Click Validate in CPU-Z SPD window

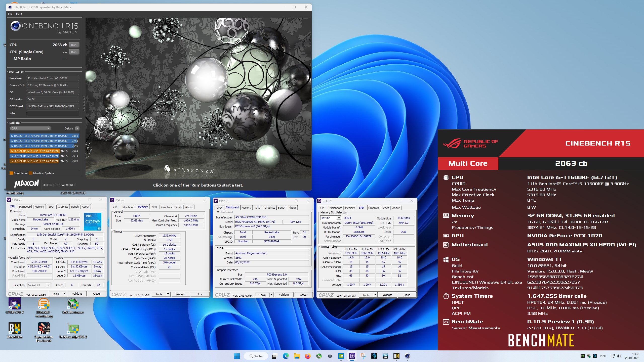coord(387,295)
